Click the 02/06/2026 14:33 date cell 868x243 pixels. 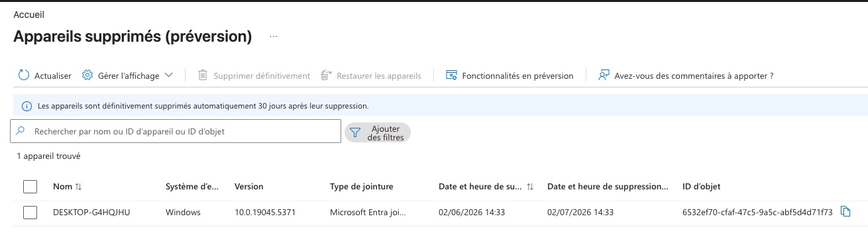point(472,213)
